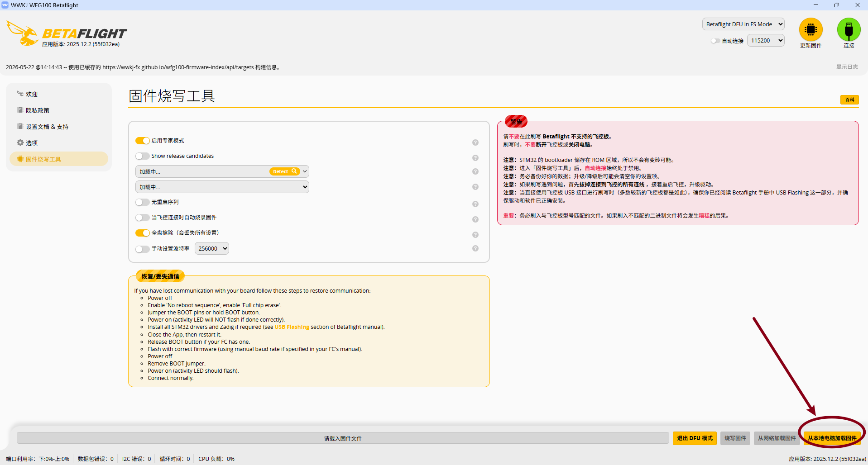Go to 欢迎 in the sidebar
The width and height of the screenshot is (868, 465).
point(59,94)
